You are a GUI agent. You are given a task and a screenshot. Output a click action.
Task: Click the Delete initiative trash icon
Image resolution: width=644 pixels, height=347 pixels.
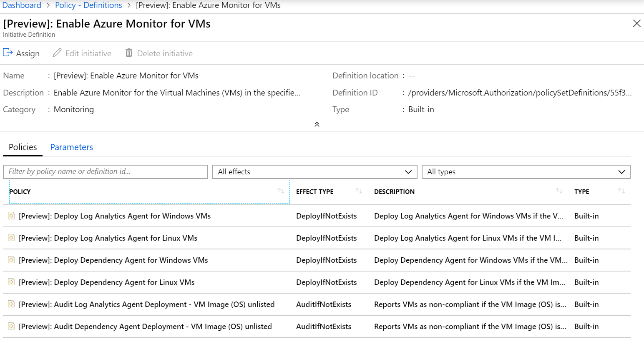[x=129, y=53]
